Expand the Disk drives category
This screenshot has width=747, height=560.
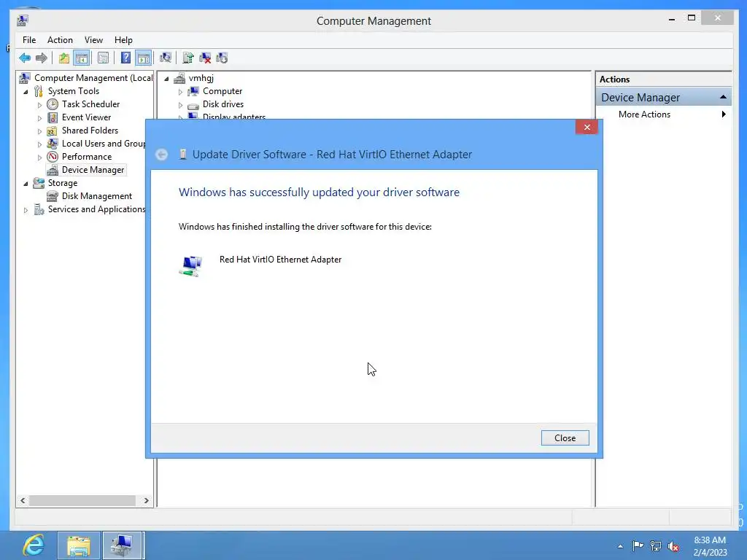point(181,105)
